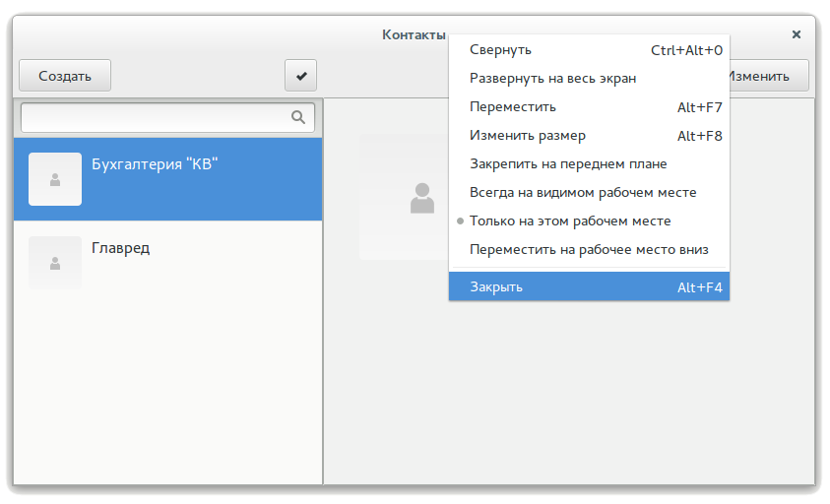The height and width of the screenshot is (504, 830).
Task: Click the Главред contact avatar icon
Action: 55,263
